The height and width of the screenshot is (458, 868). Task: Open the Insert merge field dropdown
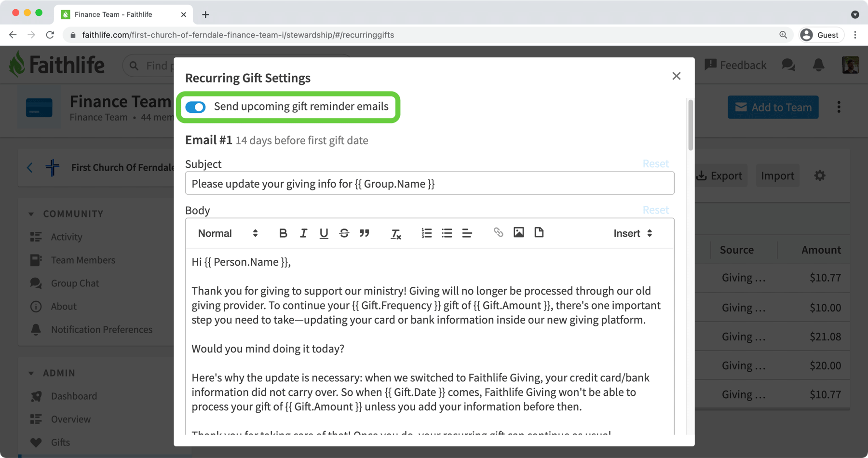click(633, 233)
